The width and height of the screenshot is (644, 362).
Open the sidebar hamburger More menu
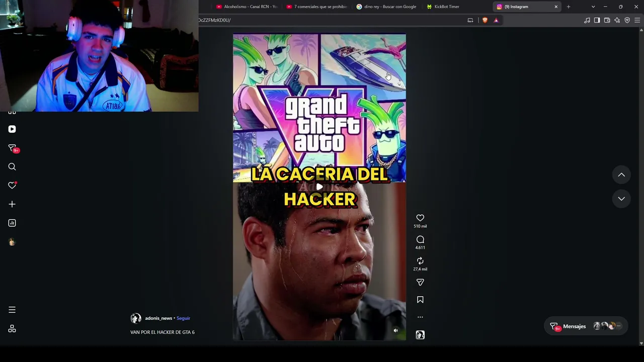[x=12, y=310]
